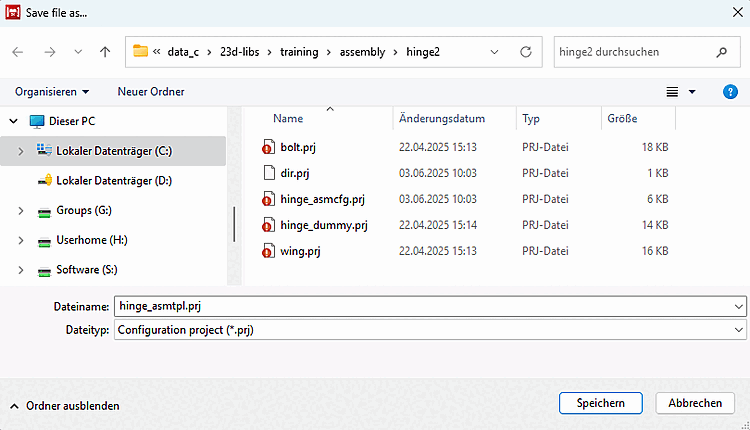Image resolution: width=750 pixels, height=430 pixels.
Task: Refresh the hinge2 folder view
Action: coord(526,52)
